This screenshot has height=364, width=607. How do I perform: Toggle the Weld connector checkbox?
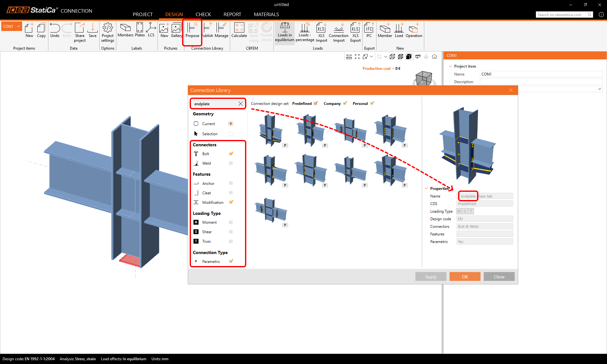pos(231,163)
